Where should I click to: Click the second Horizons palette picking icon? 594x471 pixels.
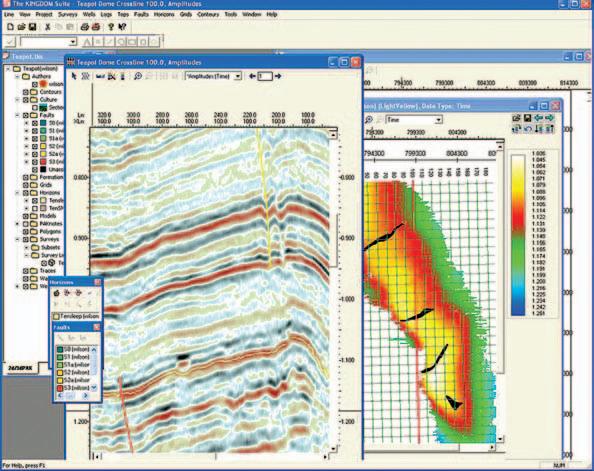67,293
